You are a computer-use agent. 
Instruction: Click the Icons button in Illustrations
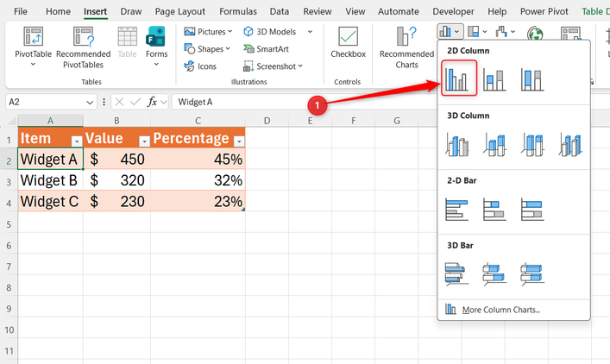[200, 66]
